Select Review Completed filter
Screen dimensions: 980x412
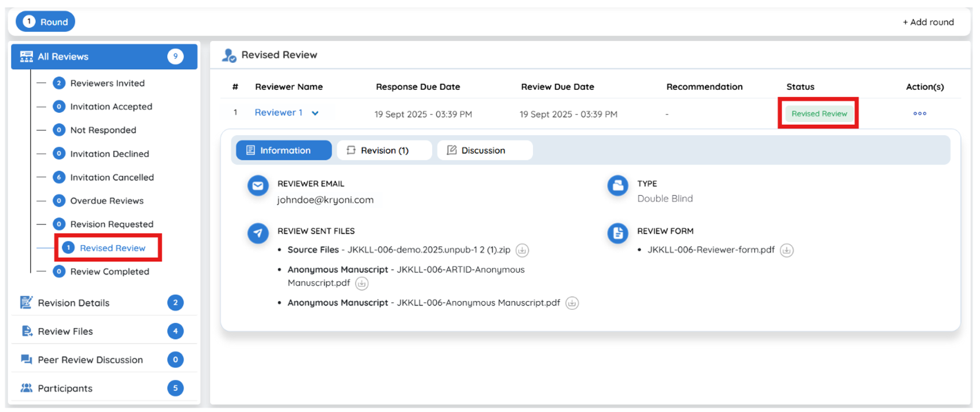(109, 272)
